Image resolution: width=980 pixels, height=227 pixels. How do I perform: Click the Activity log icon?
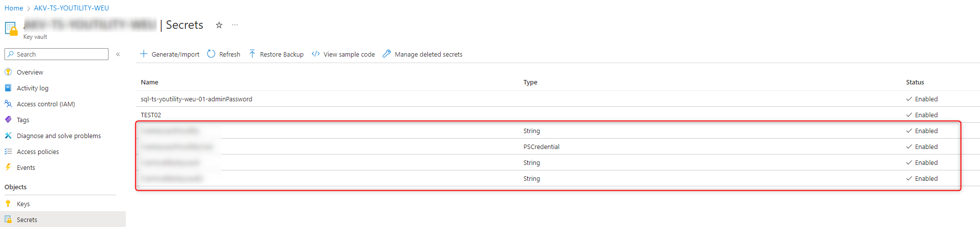coord(8,88)
